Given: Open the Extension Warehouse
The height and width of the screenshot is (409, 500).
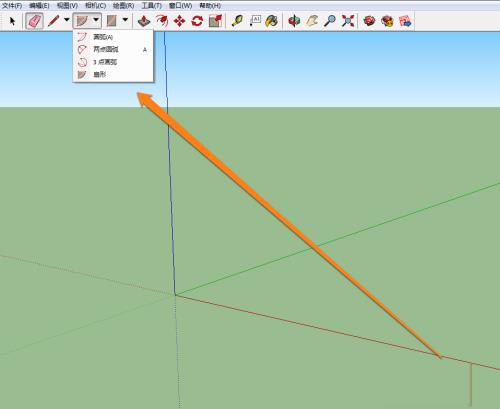Looking at the screenshot, I should point(387,21).
